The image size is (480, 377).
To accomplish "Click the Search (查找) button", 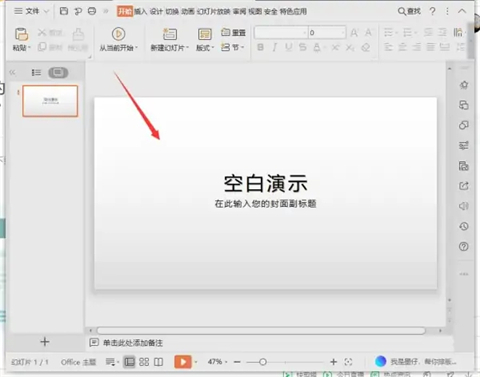I will click(409, 11).
